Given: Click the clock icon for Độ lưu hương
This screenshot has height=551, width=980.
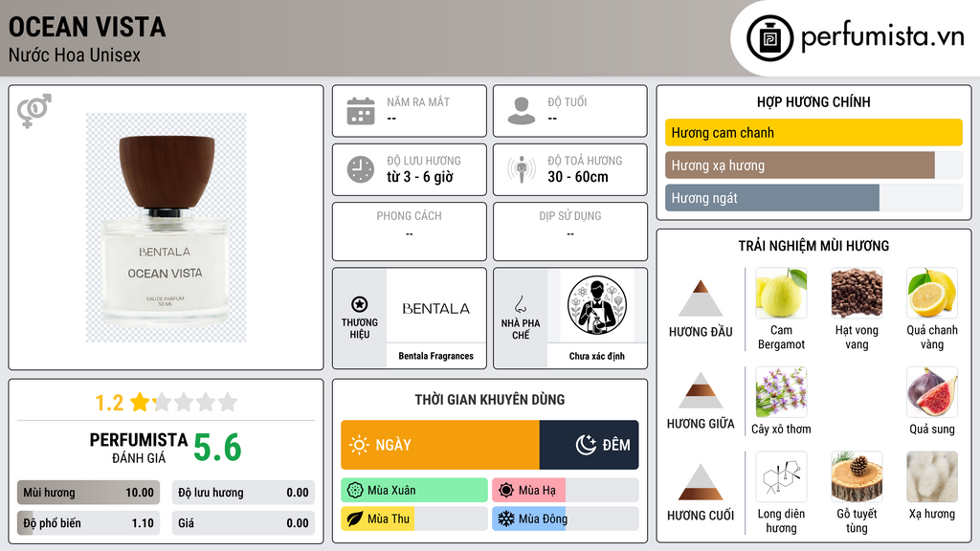Looking at the screenshot, I should [361, 169].
